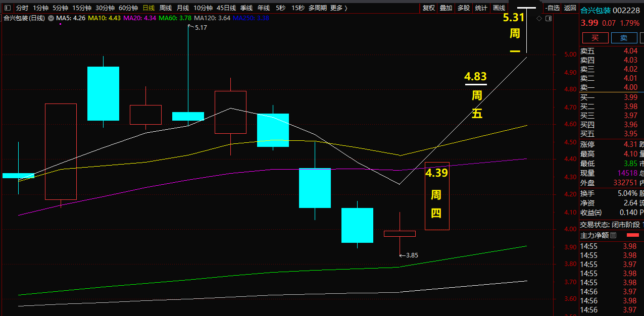Image resolution: width=644 pixels, height=316 pixels.
Task: Click the 最高 4.10 value
Action: 630,154
